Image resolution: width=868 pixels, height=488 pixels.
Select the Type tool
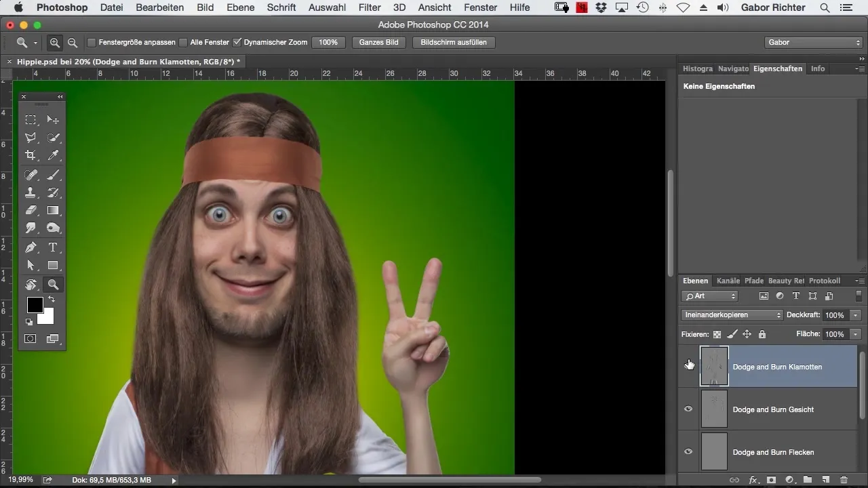(53, 247)
